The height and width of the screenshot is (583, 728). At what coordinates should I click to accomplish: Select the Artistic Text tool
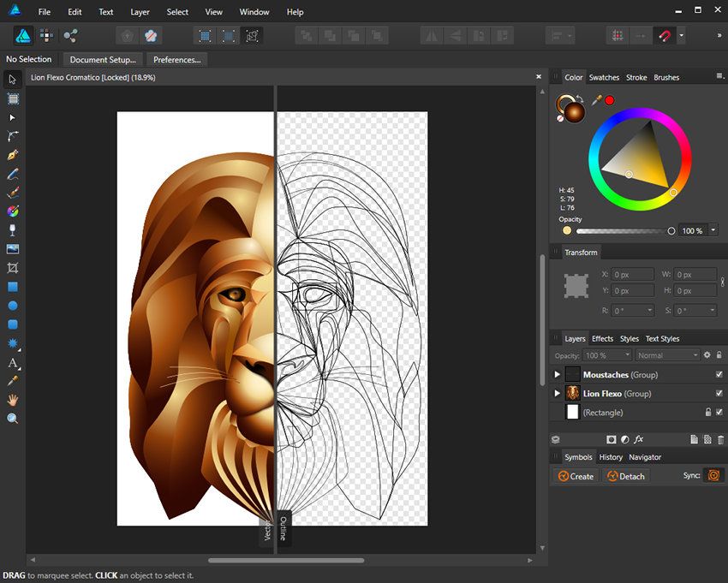pos(13,362)
